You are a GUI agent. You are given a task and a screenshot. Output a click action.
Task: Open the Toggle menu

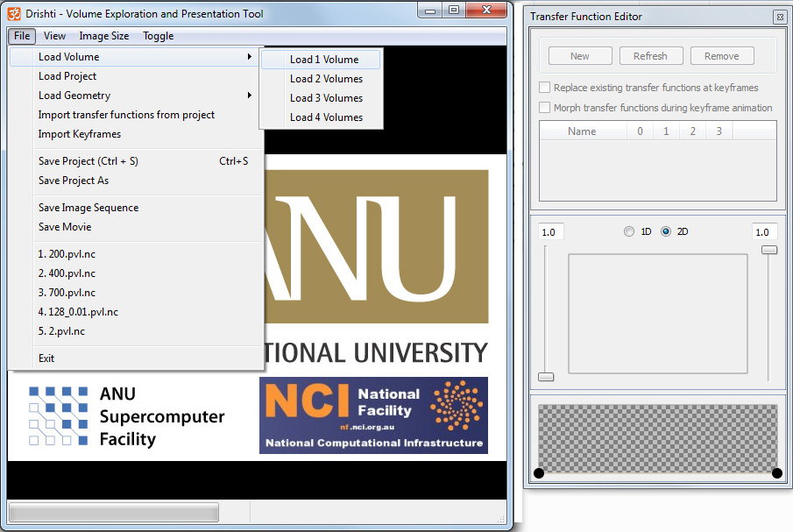(159, 36)
